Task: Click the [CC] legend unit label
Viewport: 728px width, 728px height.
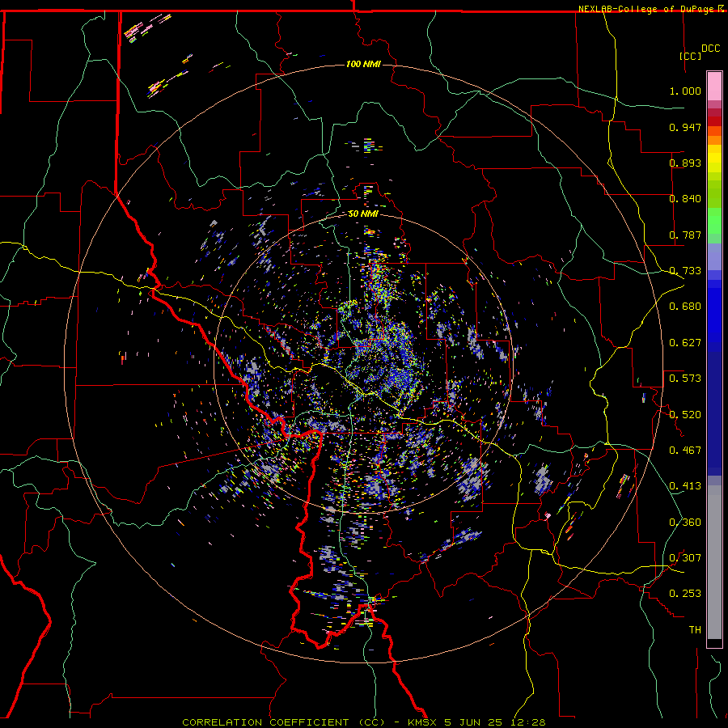Action: 691,56
